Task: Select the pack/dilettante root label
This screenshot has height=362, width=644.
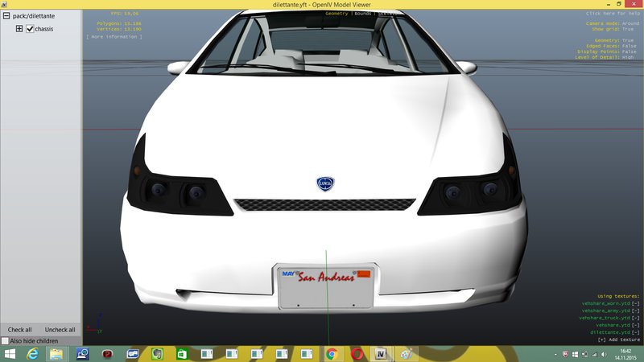Action: point(34,16)
